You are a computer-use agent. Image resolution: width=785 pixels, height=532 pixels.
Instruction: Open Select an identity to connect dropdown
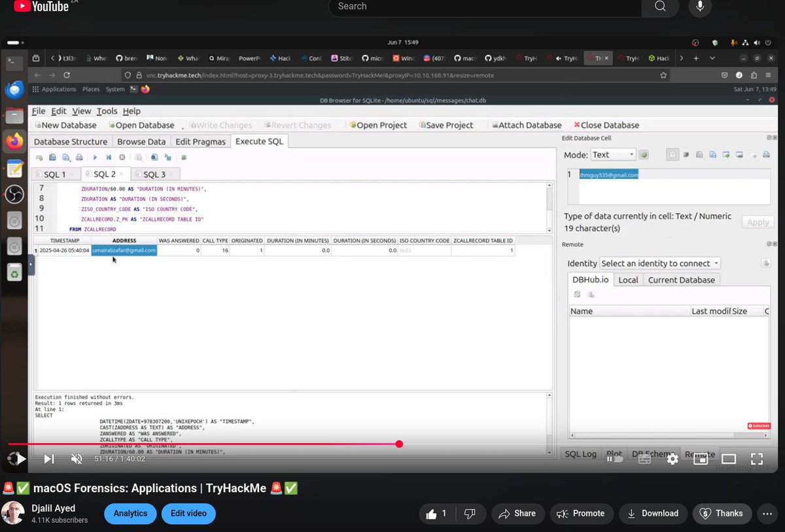pyautogui.click(x=660, y=263)
